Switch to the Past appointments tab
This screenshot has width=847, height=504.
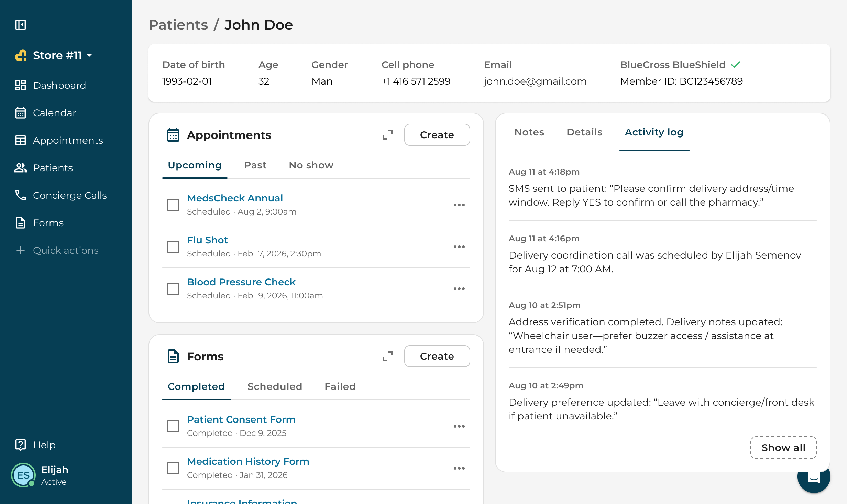point(255,165)
